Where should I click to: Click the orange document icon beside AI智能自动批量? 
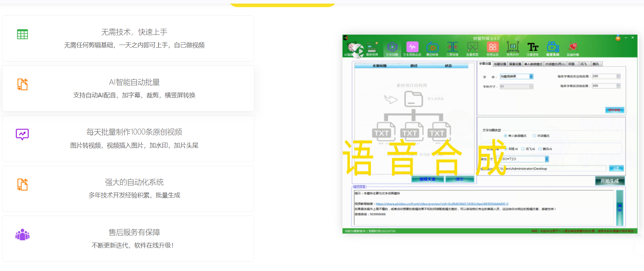point(22,84)
